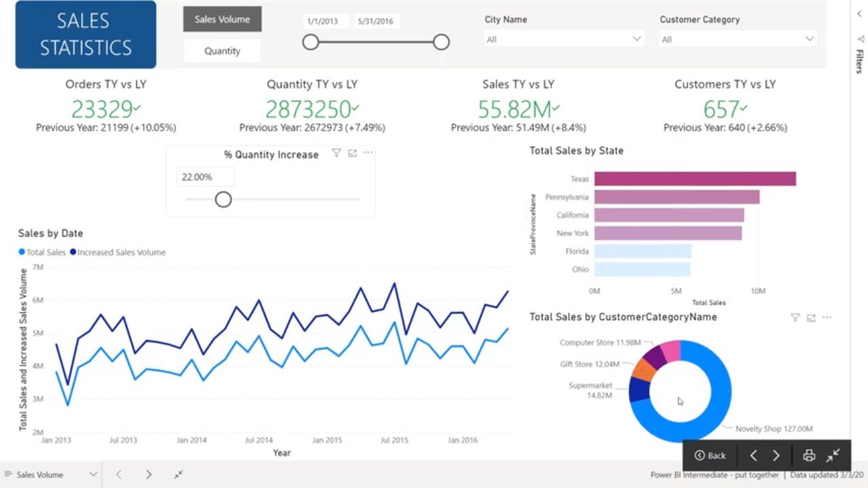Click the SALES STATISTICS title box
The image size is (868, 488).
tap(85, 35)
